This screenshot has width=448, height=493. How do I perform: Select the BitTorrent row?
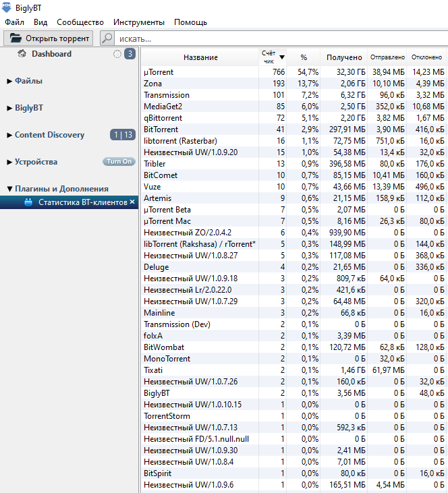[x=294, y=129]
